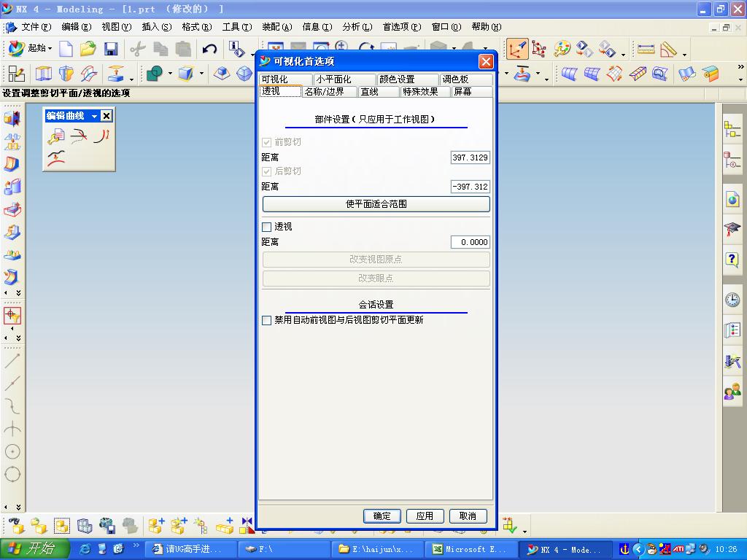Click the measure distance ruler icon
This screenshot has width=747, height=560.
(x=646, y=49)
